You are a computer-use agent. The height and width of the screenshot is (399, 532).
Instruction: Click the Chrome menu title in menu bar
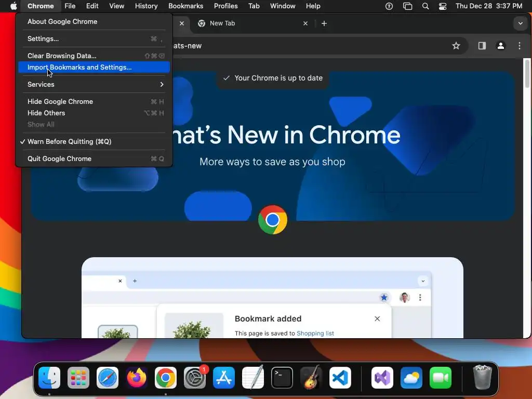41,6
